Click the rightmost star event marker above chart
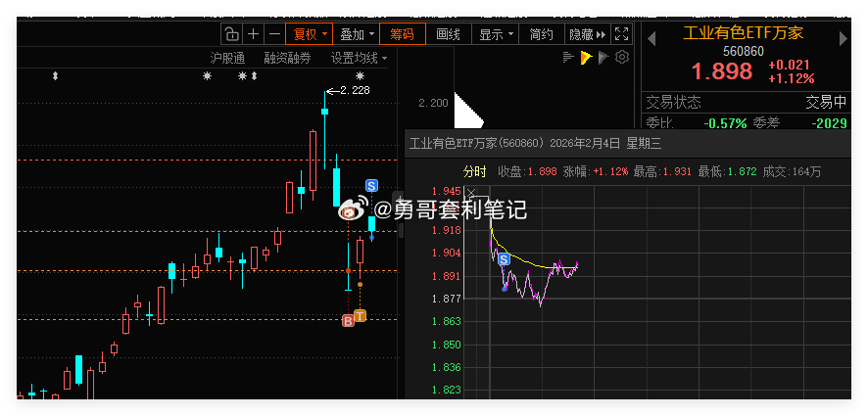868x416 pixels. click(x=360, y=76)
